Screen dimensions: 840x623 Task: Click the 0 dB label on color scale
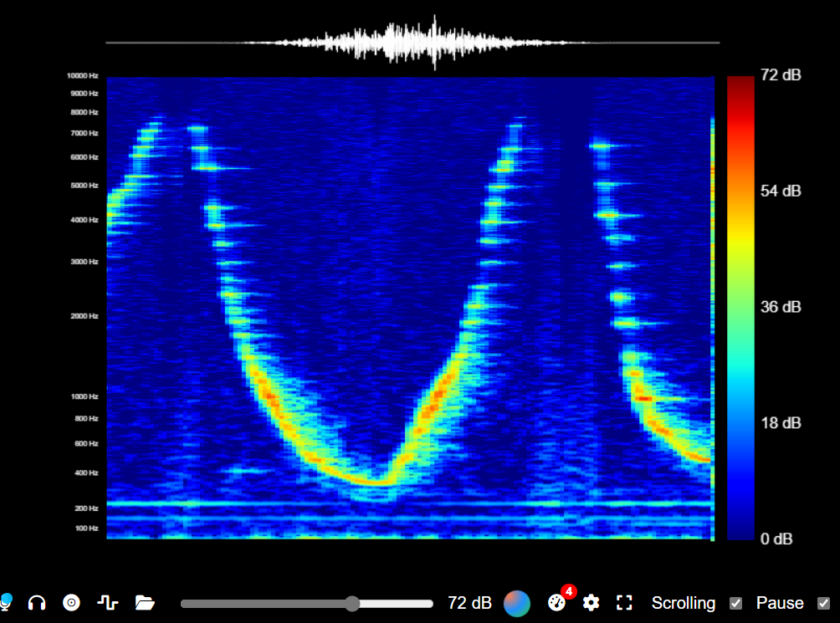[779, 539]
